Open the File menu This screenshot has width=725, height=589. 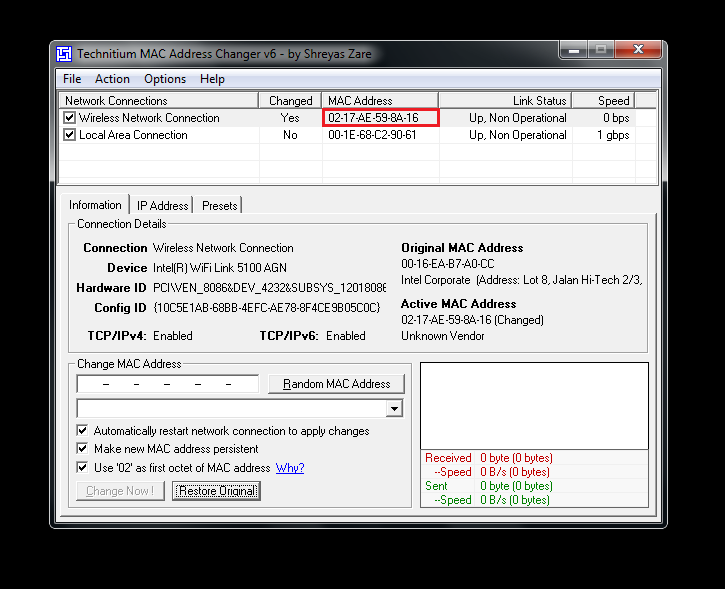72,79
